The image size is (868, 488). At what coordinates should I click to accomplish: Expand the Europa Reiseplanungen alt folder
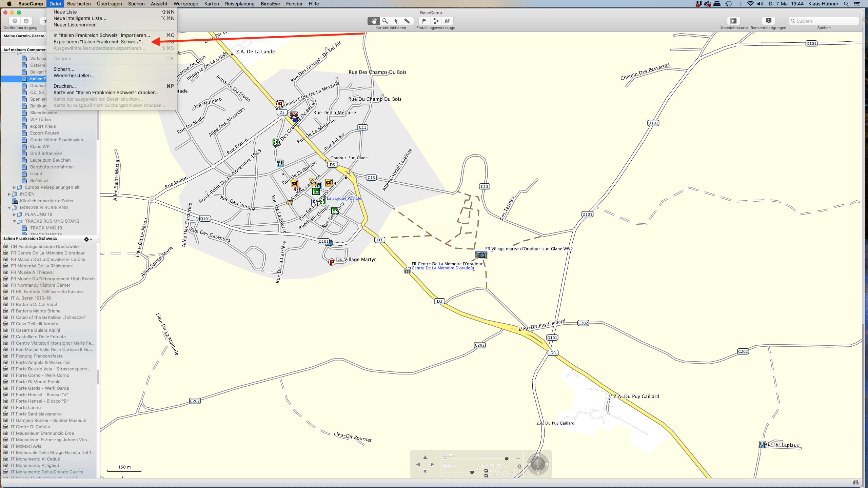point(14,187)
